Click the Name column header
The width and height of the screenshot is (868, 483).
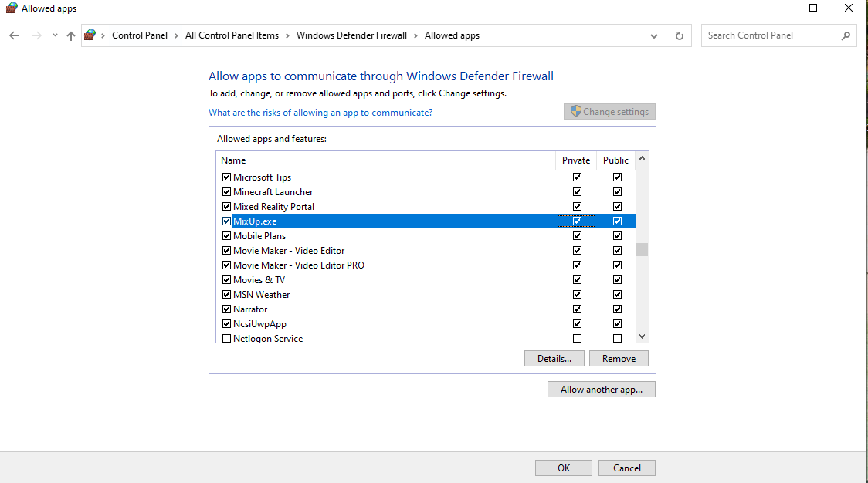click(x=386, y=160)
